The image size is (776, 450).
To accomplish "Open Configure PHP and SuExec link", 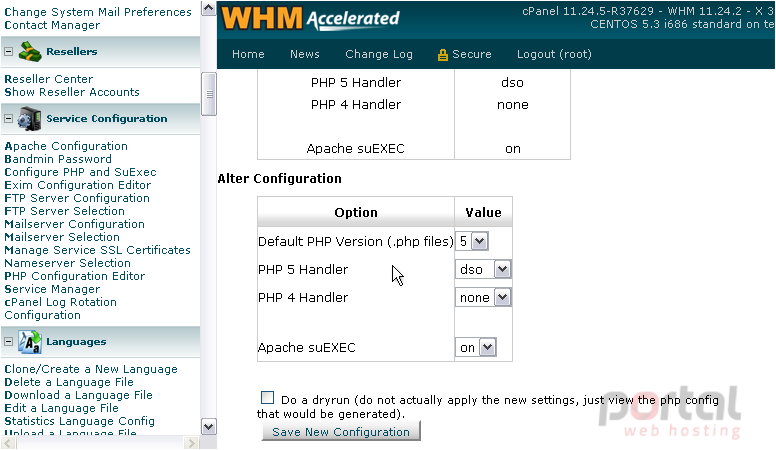I will 80,172.
